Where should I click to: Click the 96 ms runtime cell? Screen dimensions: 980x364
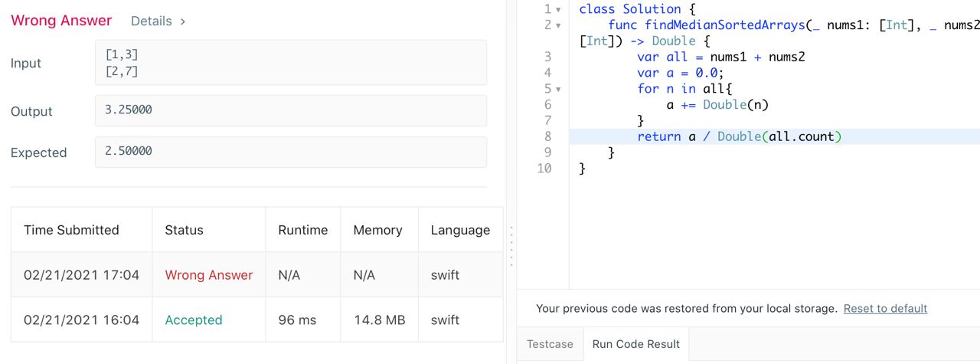(x=297, y=320)
